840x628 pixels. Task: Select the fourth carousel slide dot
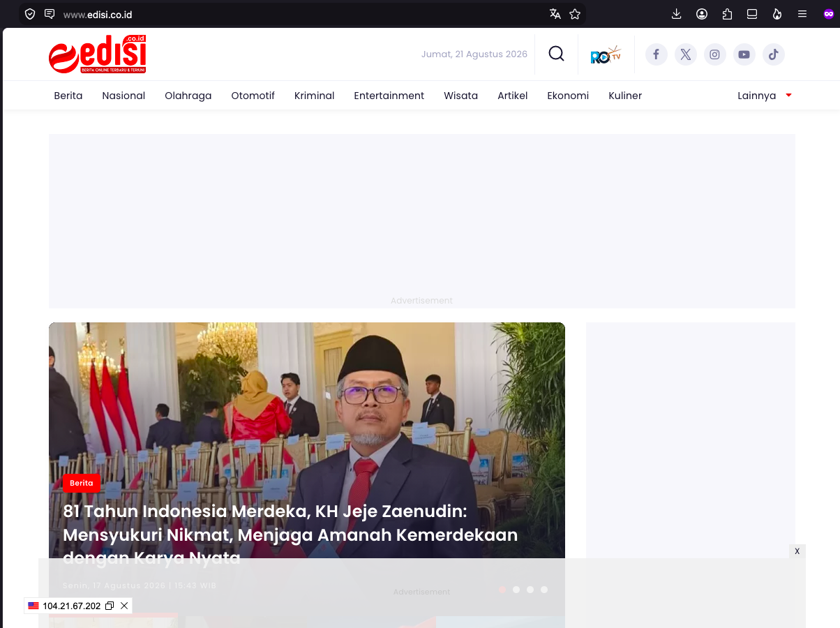[544, 590]
